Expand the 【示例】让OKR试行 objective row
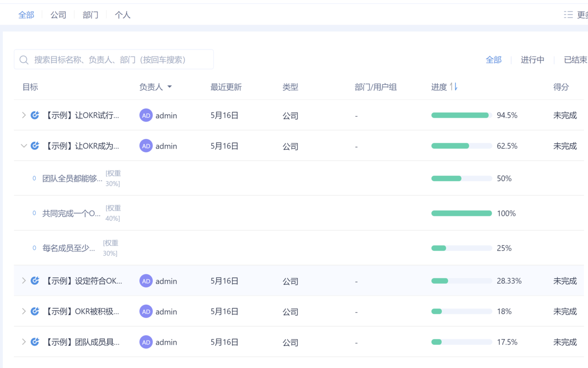588x368 pixels. tap(24, 115)
